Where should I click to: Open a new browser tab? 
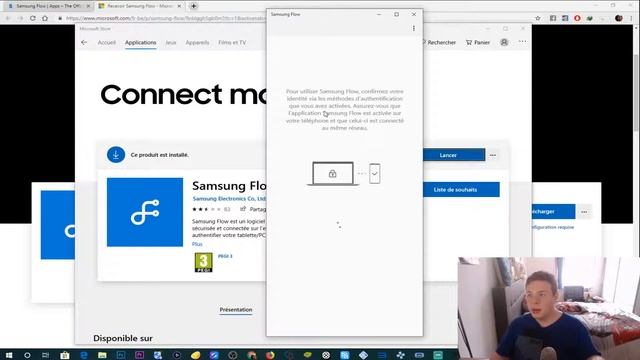coord(193,6)
